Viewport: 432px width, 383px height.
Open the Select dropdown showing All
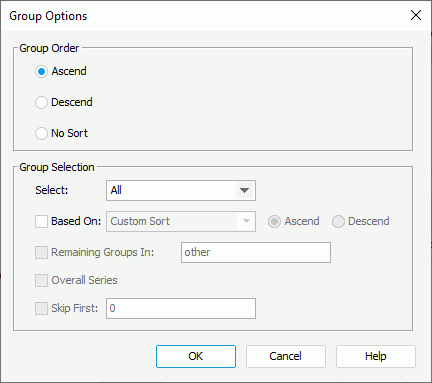[181, 191]
